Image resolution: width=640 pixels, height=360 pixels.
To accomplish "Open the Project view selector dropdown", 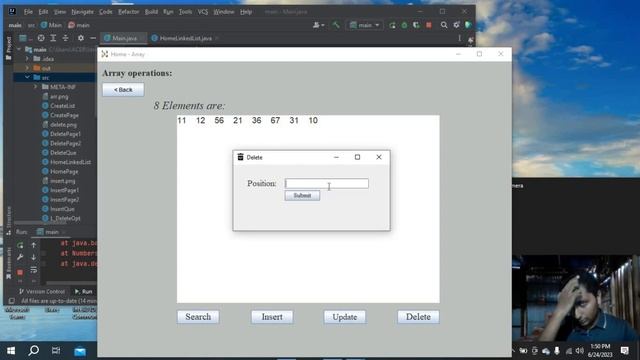I will point(24,38).
